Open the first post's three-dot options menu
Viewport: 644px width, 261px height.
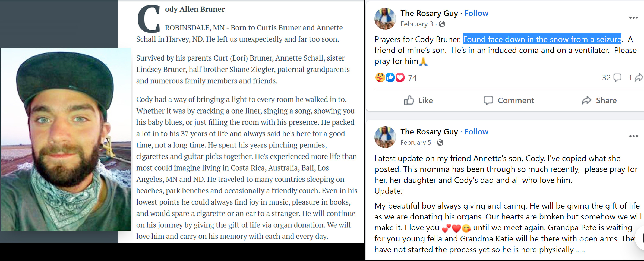click(633, 18)
